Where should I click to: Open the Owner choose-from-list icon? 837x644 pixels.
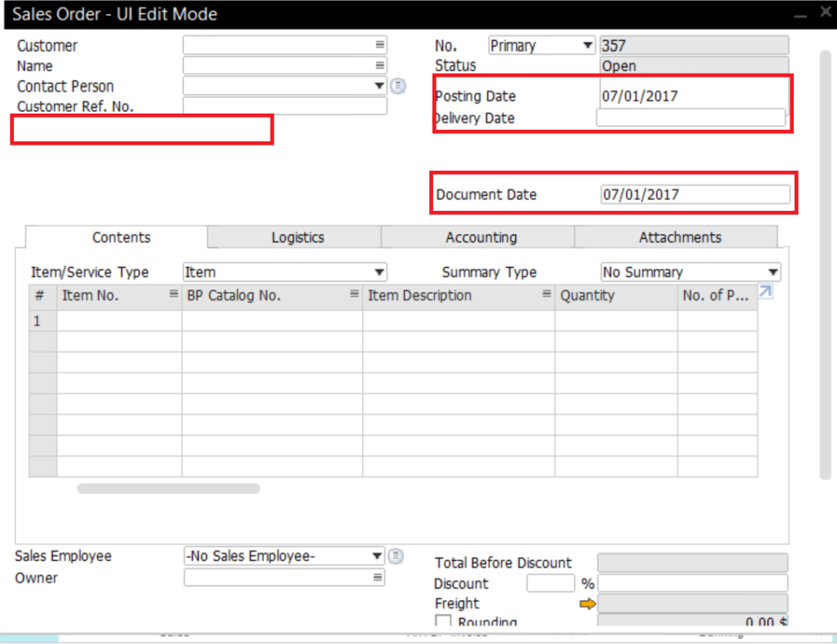[x=377, y=578]
